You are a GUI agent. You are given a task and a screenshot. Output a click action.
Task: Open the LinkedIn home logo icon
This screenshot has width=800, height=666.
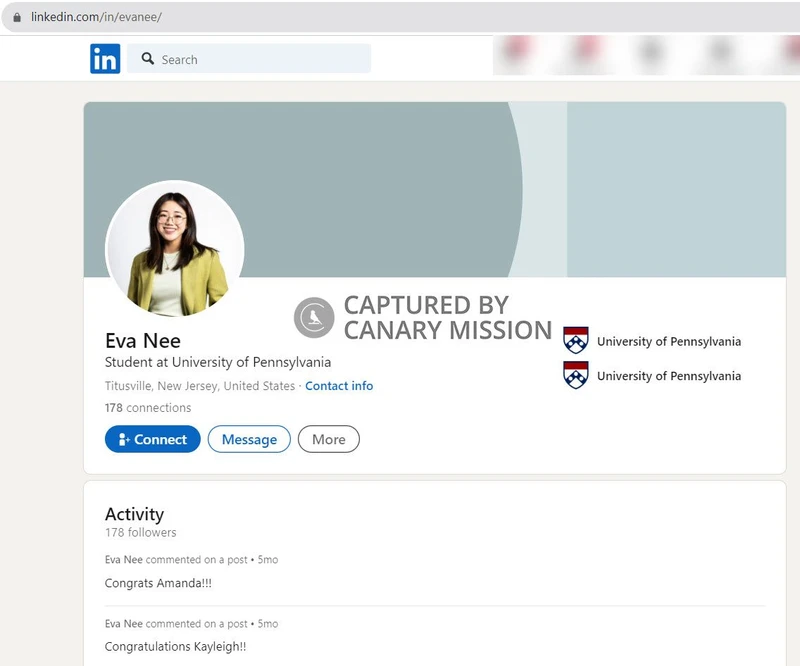point(105,58)
